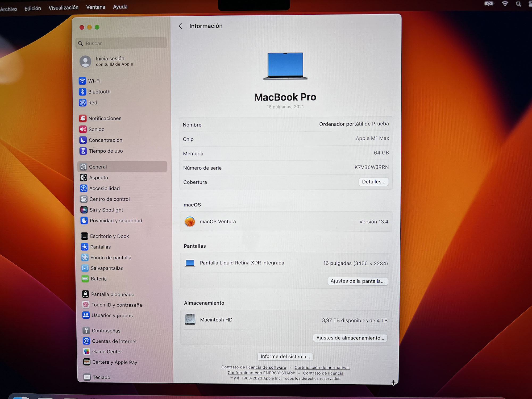
Task: Click serial number K7V36WJ9RN
Action: pos(372,167)
